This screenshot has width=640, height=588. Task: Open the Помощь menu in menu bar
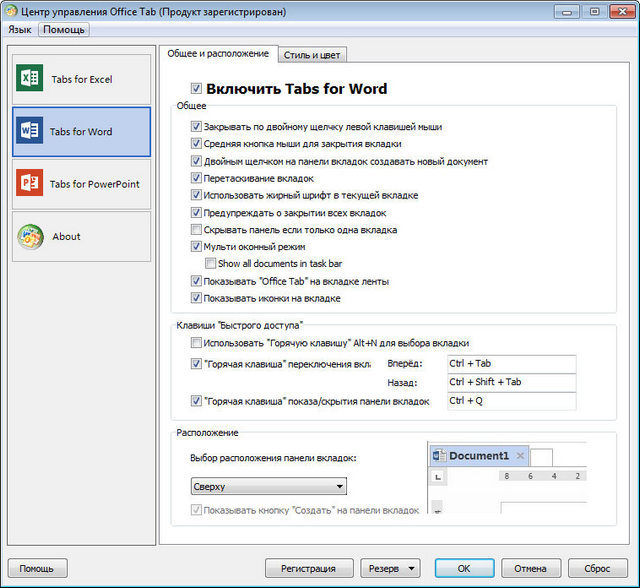[x=63, y=30]
